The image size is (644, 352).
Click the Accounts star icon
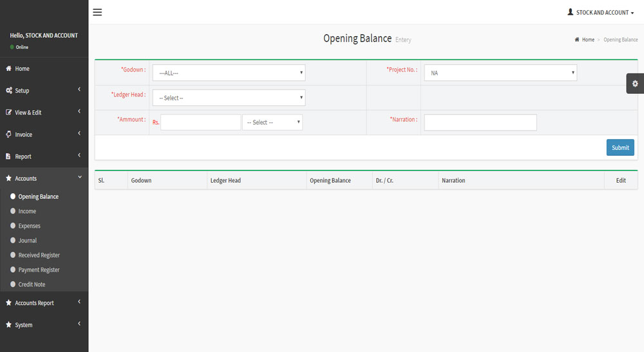(x=8, y=178)
